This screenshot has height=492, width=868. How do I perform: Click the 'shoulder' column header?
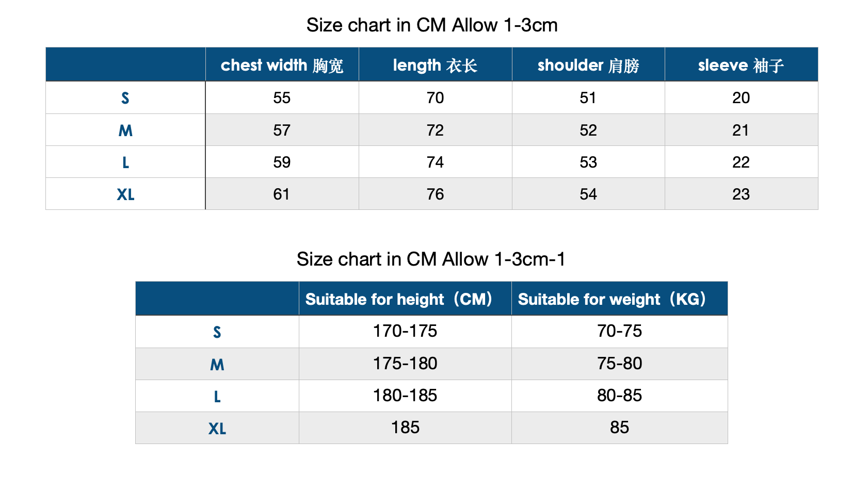tap(588, 65)
